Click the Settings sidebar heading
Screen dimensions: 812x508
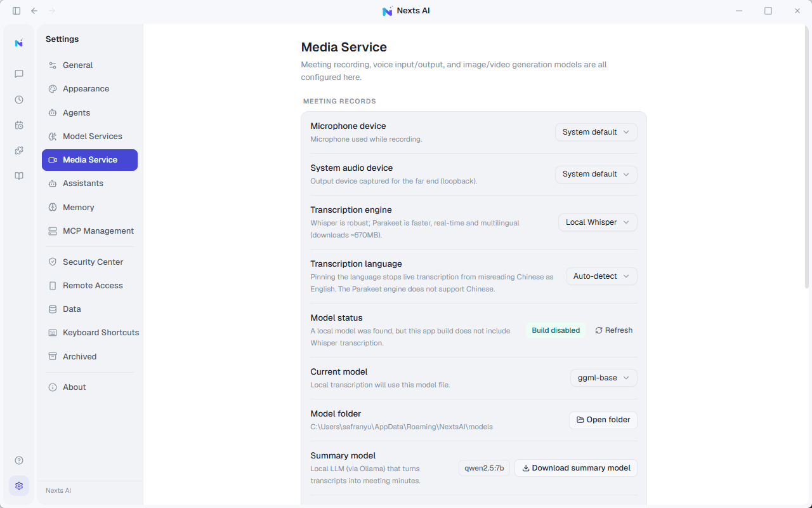coord(62,39)
